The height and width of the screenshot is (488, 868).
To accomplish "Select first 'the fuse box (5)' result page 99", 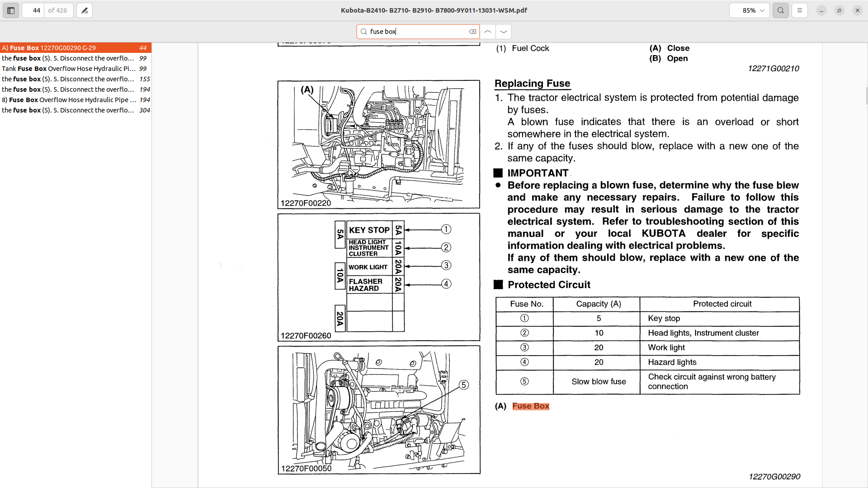I will [75, 58].
